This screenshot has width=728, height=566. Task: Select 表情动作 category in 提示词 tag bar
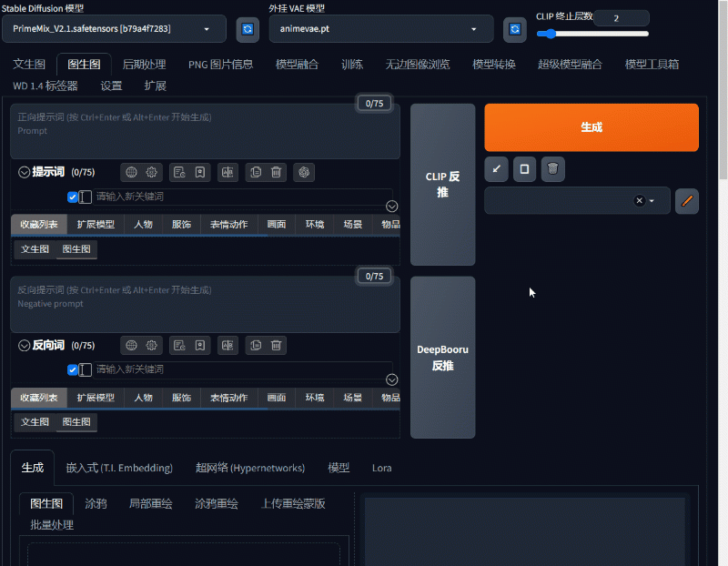pos(229,225)
